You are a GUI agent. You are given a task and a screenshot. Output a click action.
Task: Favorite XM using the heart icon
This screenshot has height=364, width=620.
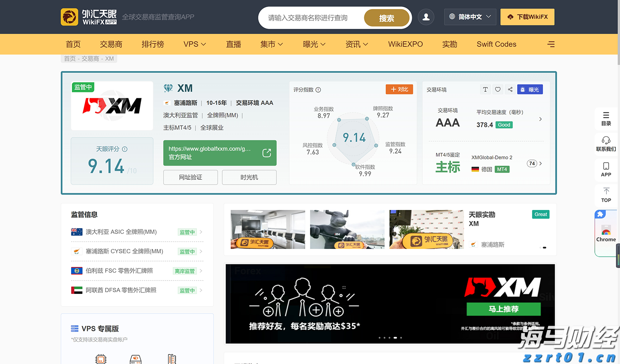(x=497, y=89)
